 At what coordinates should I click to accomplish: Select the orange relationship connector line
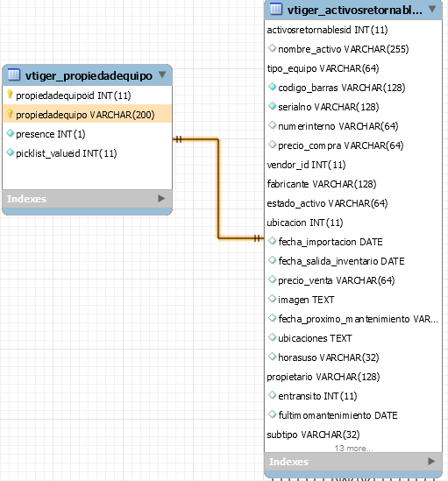(218, 188)
